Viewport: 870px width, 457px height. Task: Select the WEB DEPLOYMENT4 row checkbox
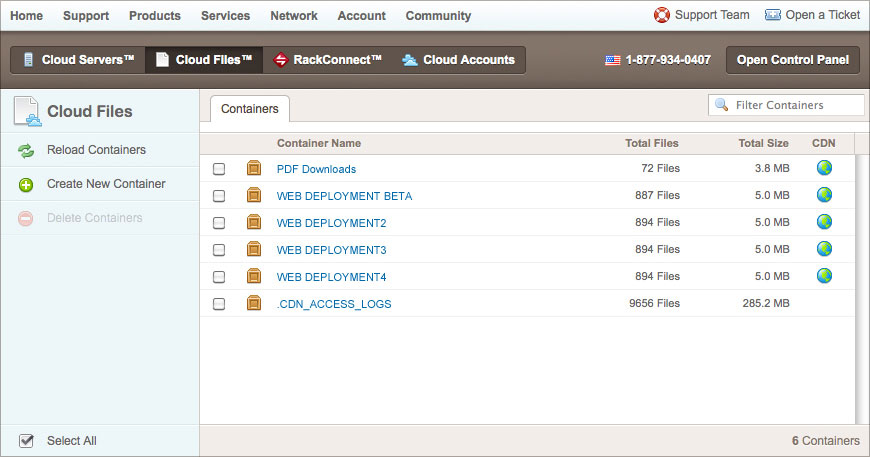(219, 276)
